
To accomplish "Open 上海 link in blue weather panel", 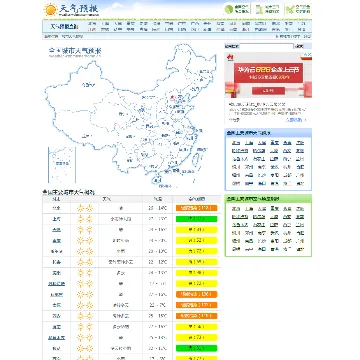I will click(x=249, y=143).
